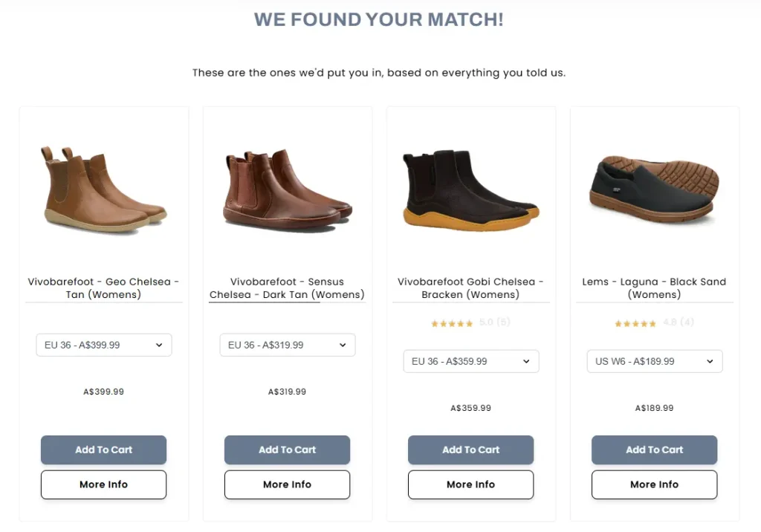Open the Sensus Chelsea Dark Tan image
The height and width of the screenshot is (532, 761).
288,189
